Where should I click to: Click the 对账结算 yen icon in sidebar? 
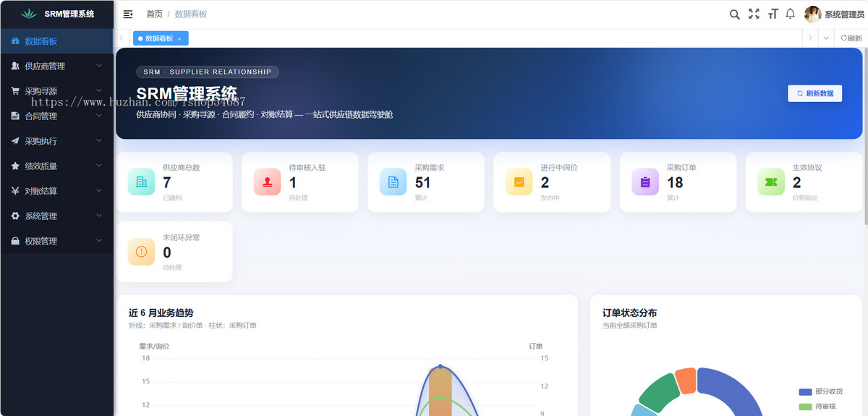pyautogui.click(x=15, y=191)
